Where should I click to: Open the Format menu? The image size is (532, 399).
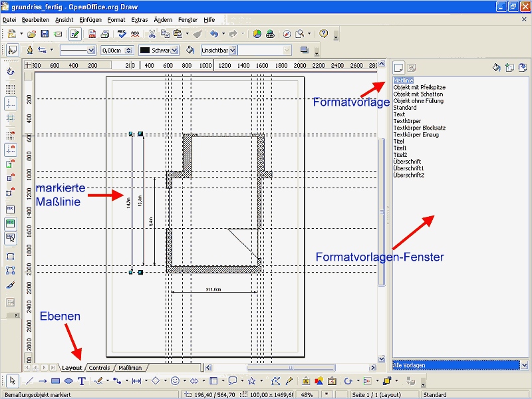tap(116, 20)
